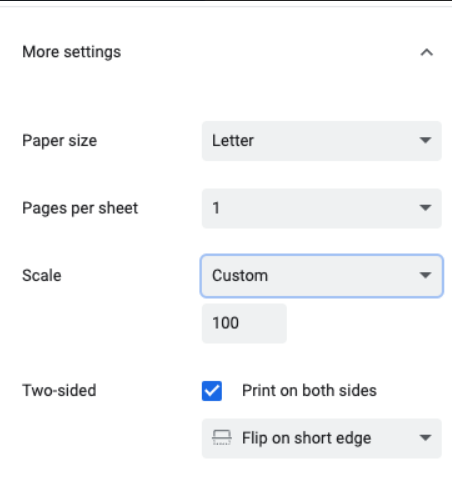Screen dimensions: 452x488
Task: Click the Two-sided label
Action: 59,391
